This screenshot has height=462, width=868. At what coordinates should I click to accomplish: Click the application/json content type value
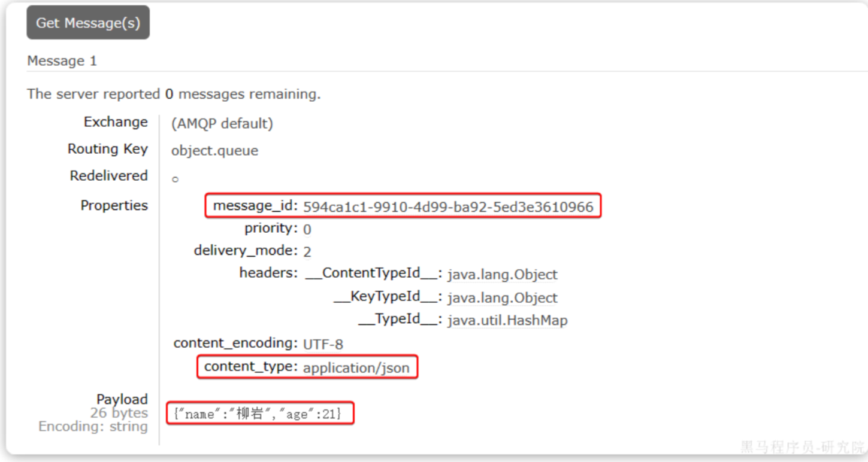[356, 368]
